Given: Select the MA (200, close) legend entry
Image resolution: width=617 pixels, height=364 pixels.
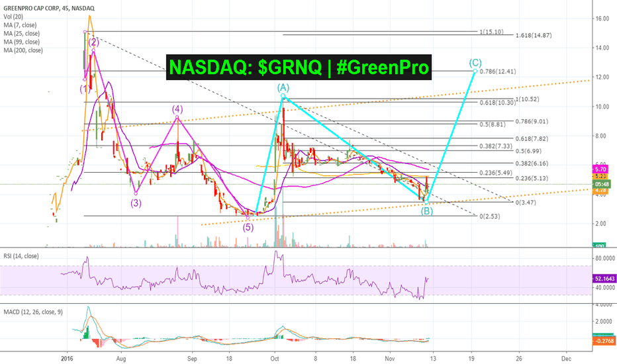Looking at the screenshot, I should pos(23,50).
